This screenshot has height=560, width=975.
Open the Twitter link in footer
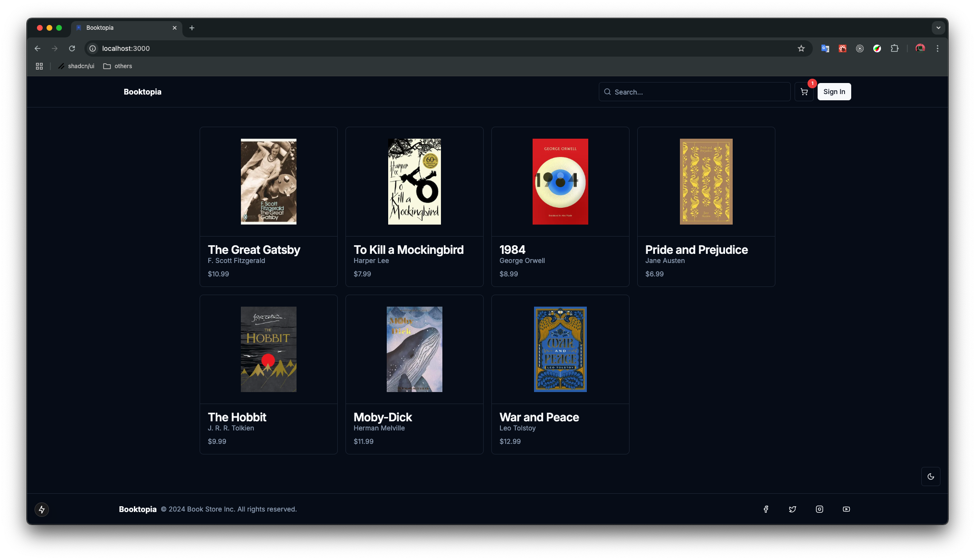point(793,509)
